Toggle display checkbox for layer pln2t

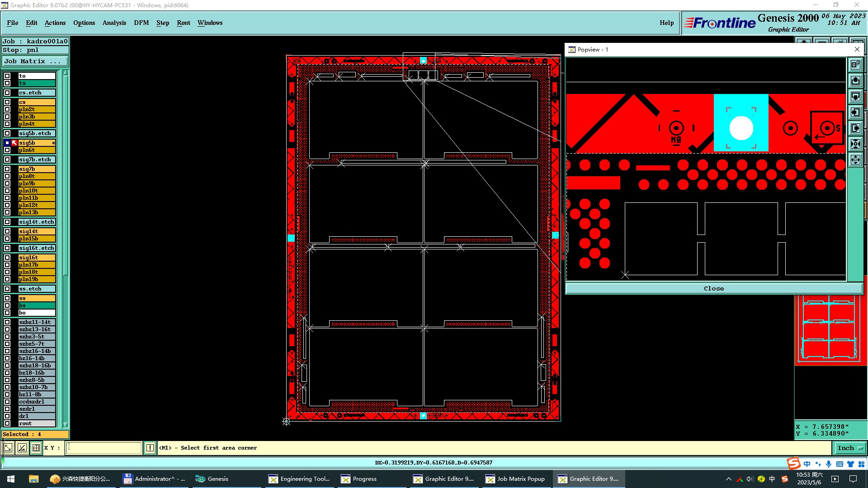click(7, 109)
